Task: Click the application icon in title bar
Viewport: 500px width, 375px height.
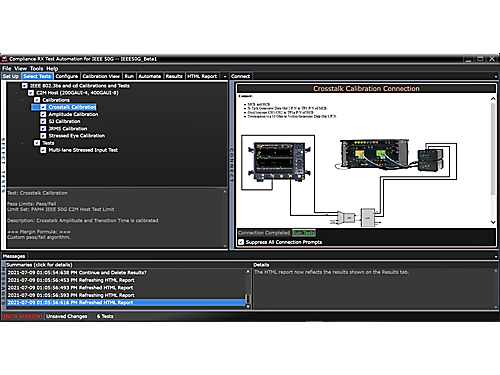Action: coord(5,59)
